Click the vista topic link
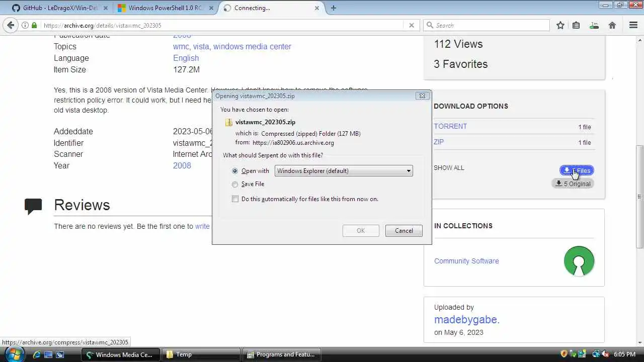The image size is (644, 362). click(x=201, y=46)
